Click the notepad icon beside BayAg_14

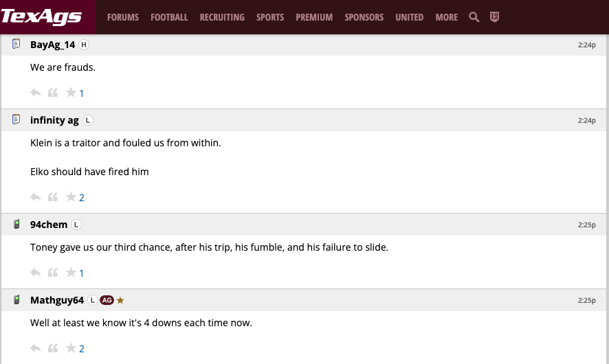[x=16, y=45]
